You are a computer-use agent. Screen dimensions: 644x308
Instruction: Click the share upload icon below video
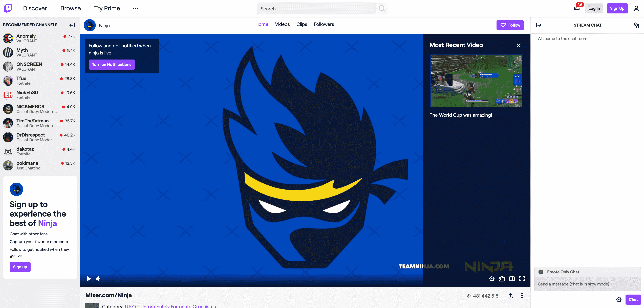click(510, 296)
